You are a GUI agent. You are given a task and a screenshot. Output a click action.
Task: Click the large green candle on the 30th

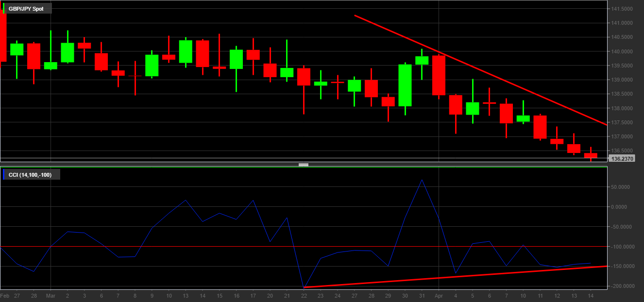405,85
